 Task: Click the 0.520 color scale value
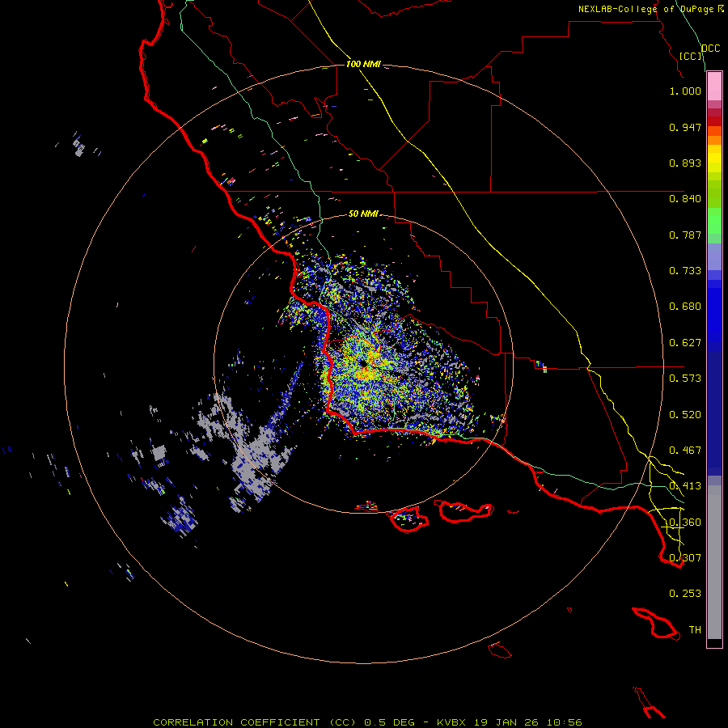pyautogui.click(x=685, y=415)
